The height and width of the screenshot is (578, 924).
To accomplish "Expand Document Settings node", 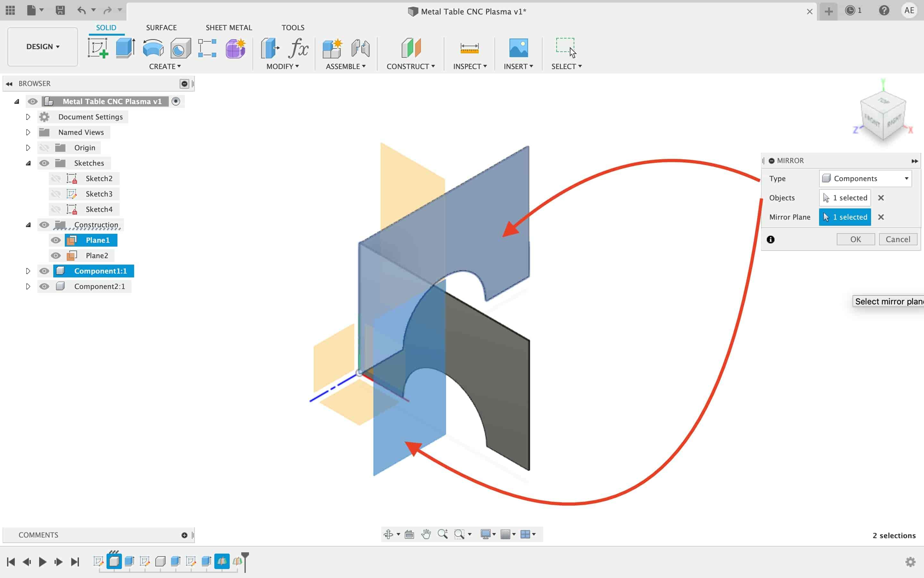I will click(x=28, y=117).
